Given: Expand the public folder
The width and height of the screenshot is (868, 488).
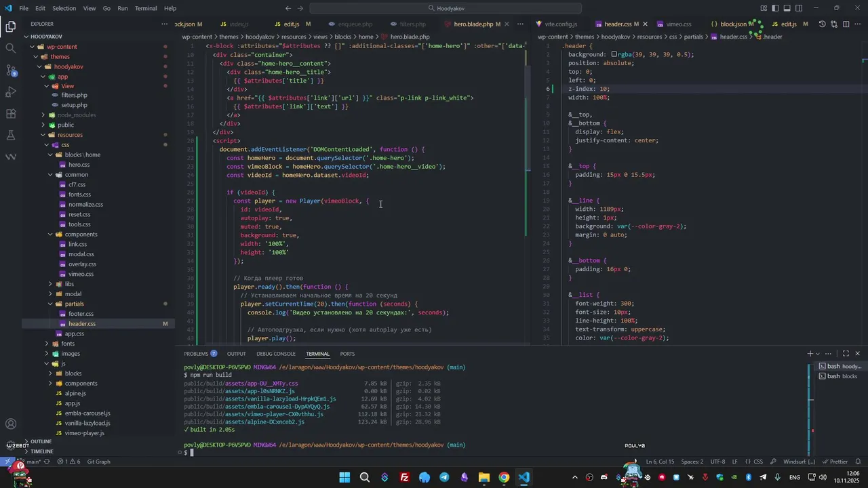Looking at the screenshot, I should coord(66,125).
